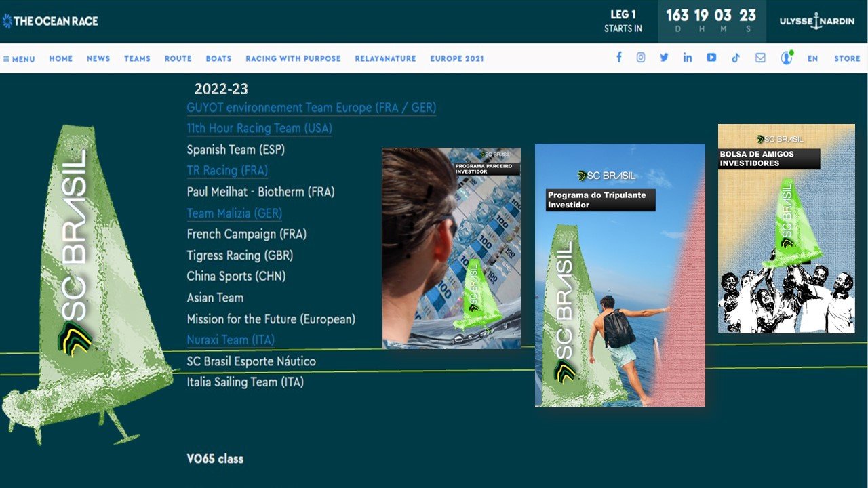
Task: Visit the Store link
Action: (x=847, y=59)
